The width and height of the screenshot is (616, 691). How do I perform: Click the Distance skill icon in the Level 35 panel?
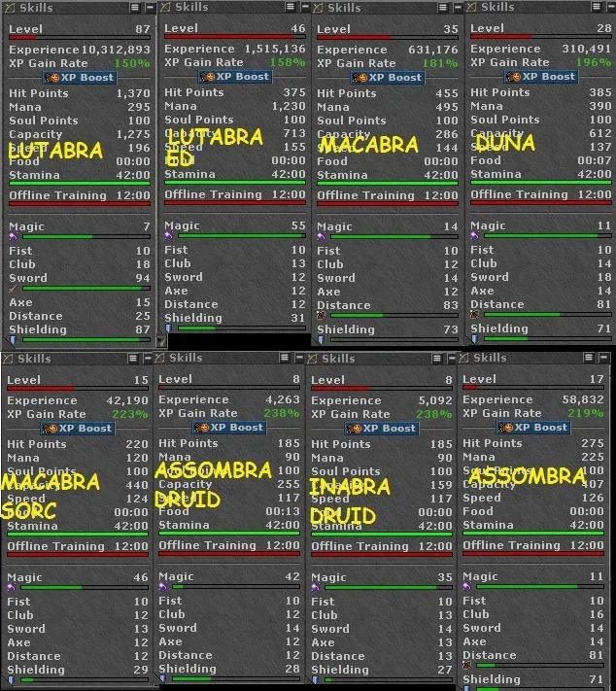point(322,316)
